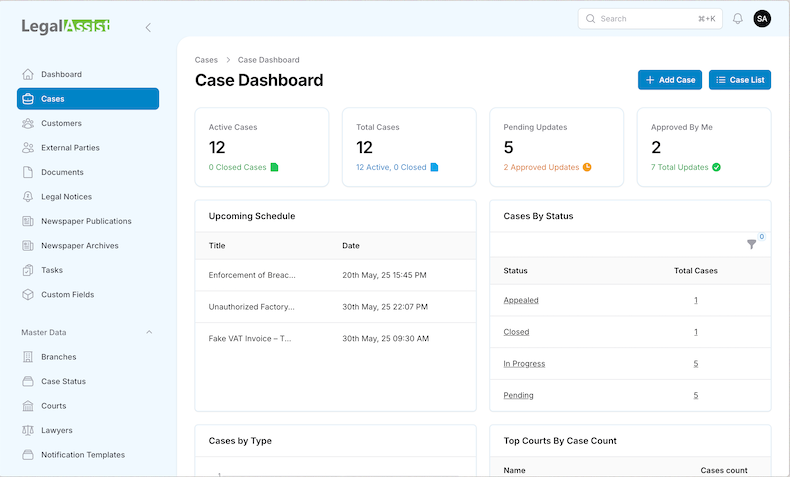Click the Documents file icon
The width and height of the screenshot is (790, 477).
pyautogui.click(x=28, y=172)
